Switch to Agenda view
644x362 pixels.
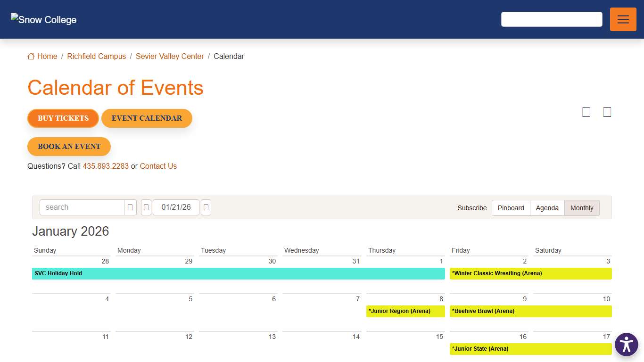[x=547, y=208]
